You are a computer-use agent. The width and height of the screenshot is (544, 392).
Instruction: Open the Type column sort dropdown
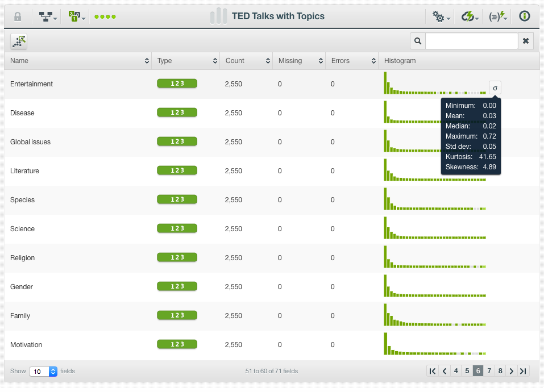214,61
